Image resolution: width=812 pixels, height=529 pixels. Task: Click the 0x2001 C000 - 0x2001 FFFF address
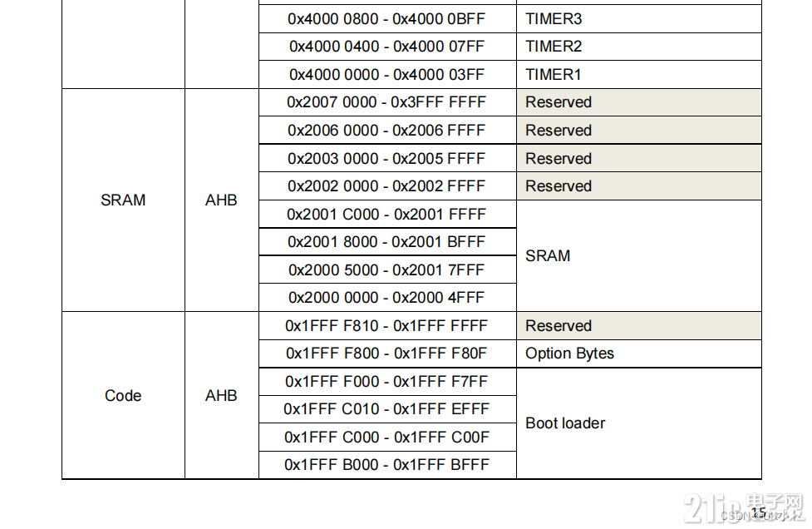coord(386,214)
